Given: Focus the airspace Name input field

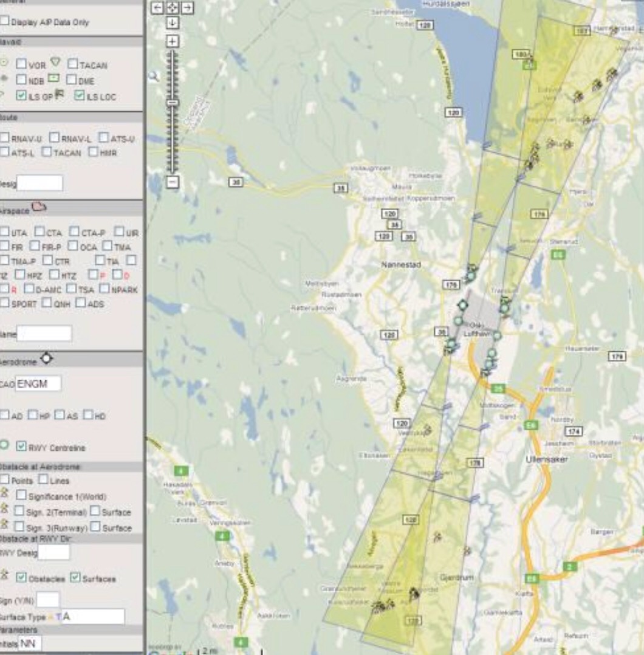Looking at the screenshot, I should click(44, 334).
